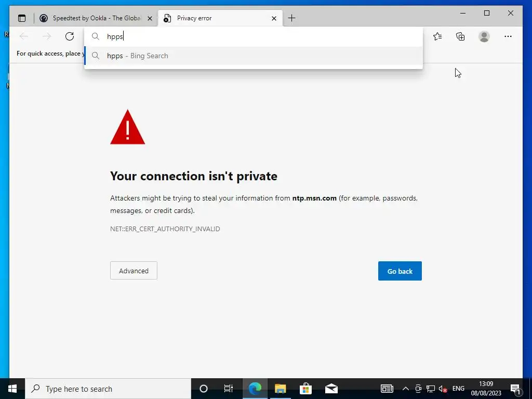Screen dimensions: 532x399
Task: Refresh the current page
Action: (70, 36)
